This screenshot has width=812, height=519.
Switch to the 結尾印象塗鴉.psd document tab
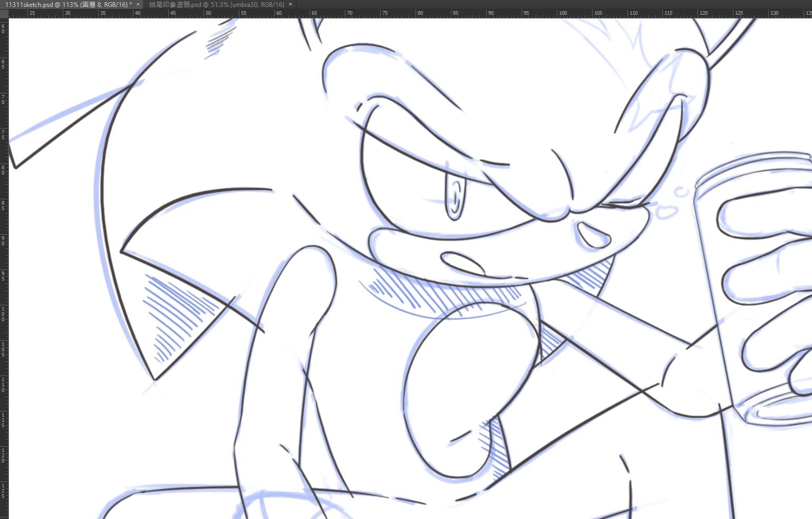pyautogui.click(x=216, y=4)
